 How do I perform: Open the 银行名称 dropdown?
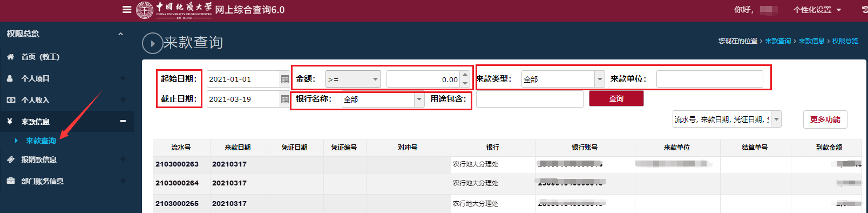click(383, 99)
